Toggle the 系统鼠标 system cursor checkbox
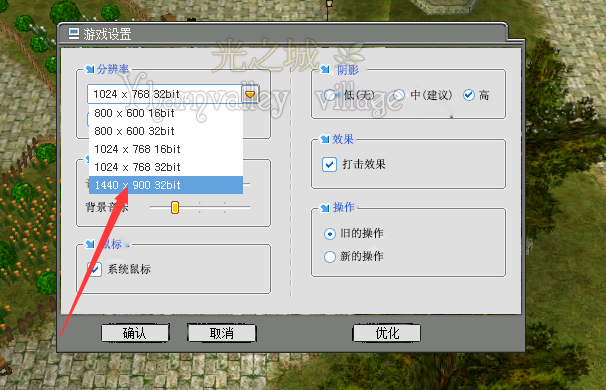This screenshot has height=390, width=606. tap(95, 269)
